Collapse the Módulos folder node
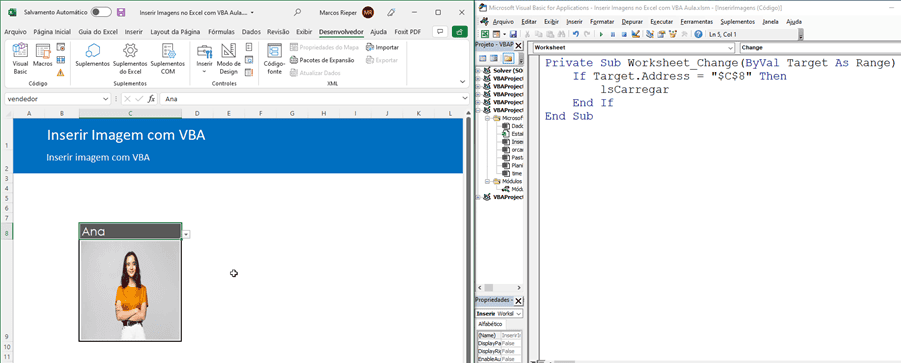Viewport: 901px width, 363px height. (488, 181)
